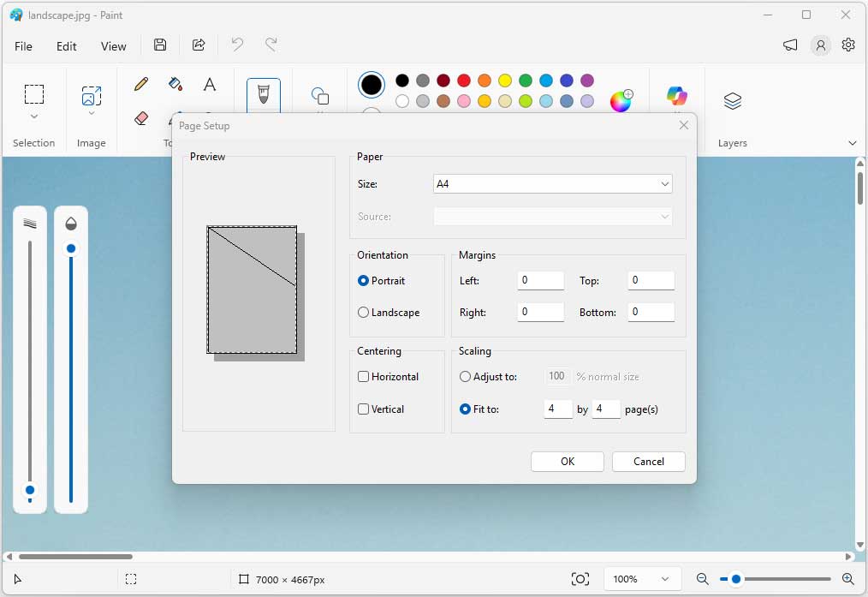Open the Layers panel icon
This screenshot has height=597, width=868.
pos(733,101)
